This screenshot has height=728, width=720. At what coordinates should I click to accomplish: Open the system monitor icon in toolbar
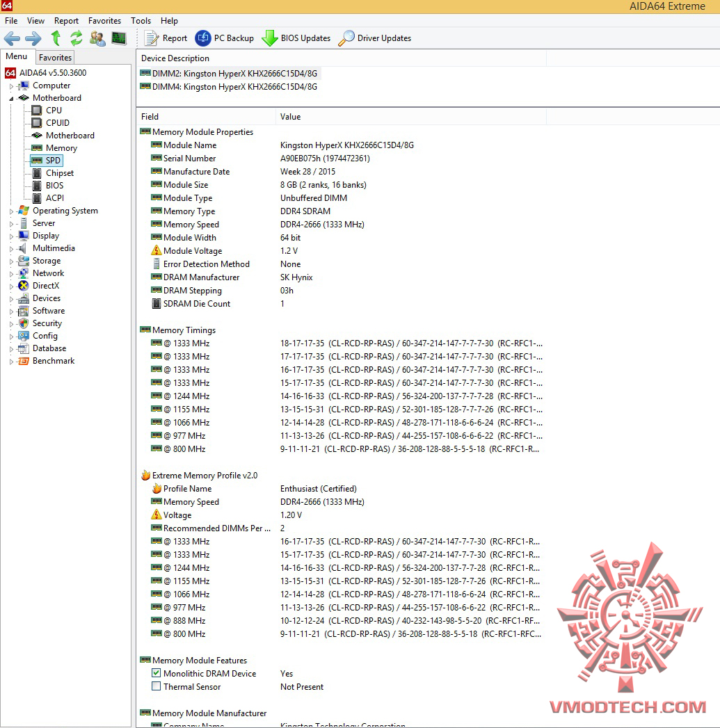[119, 38]
